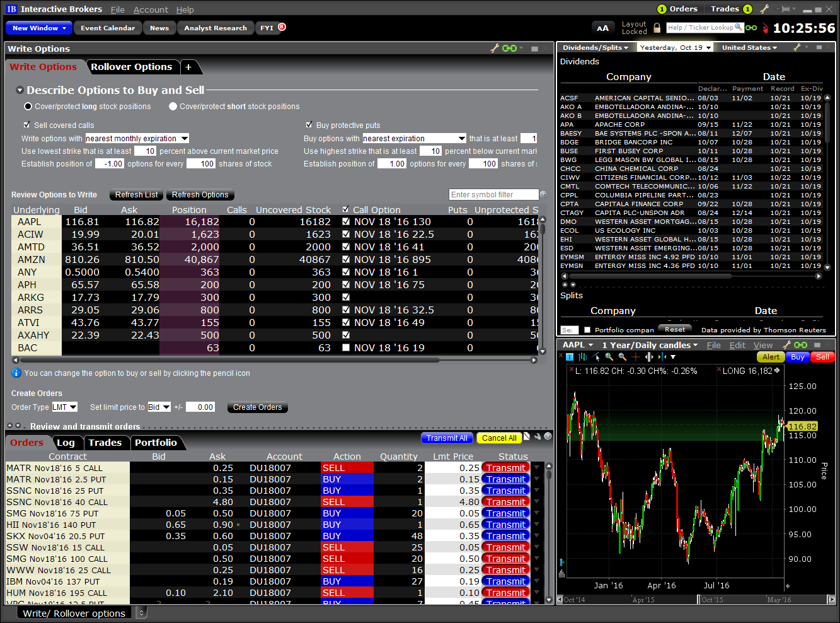Select the trendline drawing tool on the chart

[595, 357]
